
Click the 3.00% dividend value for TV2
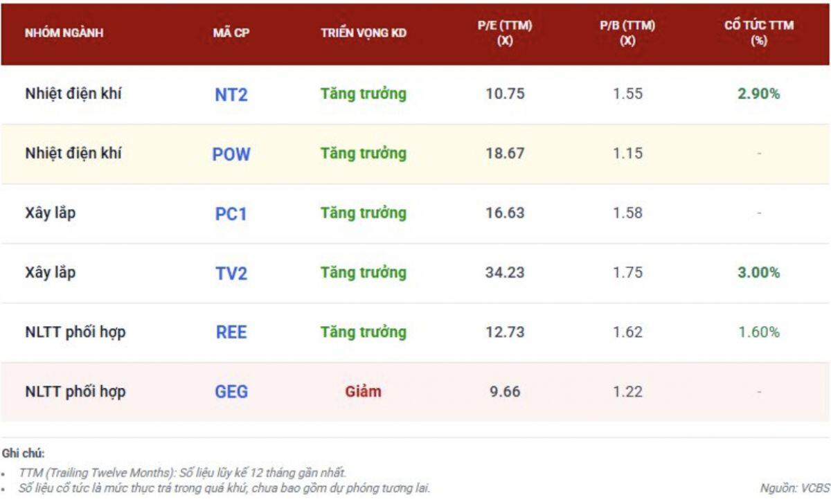759,273
